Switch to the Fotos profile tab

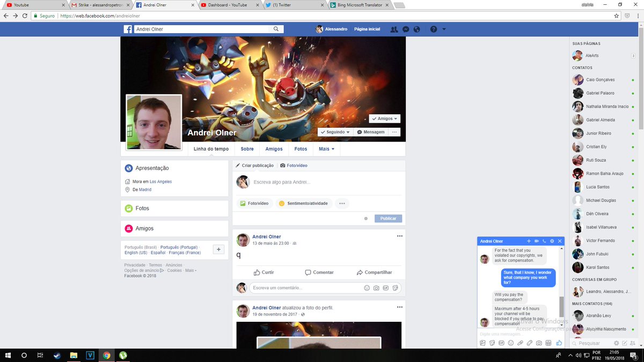tap(301, 149)
